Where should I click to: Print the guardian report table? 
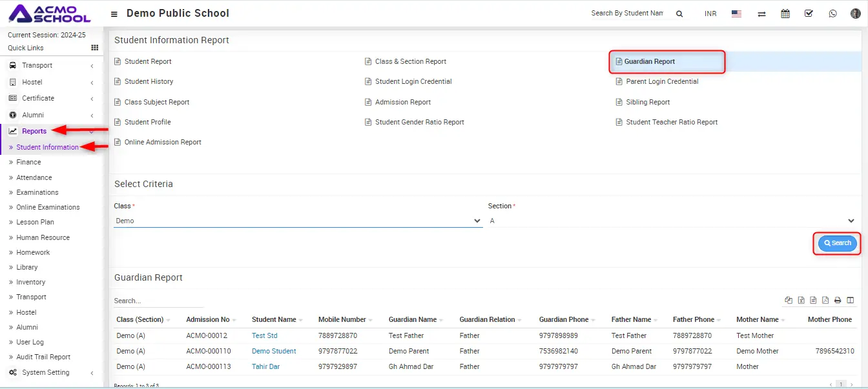838,300
